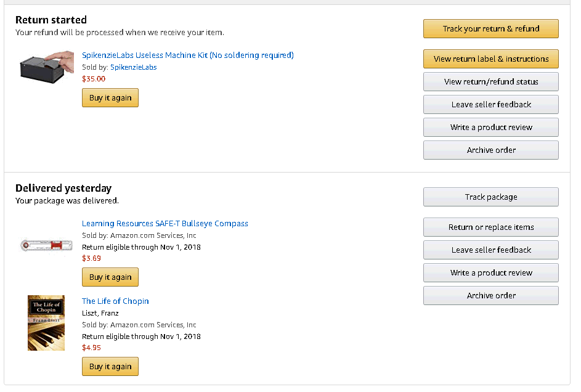
Task: Leave seller feedback for the returned machine kit
Action: [490, 104]
